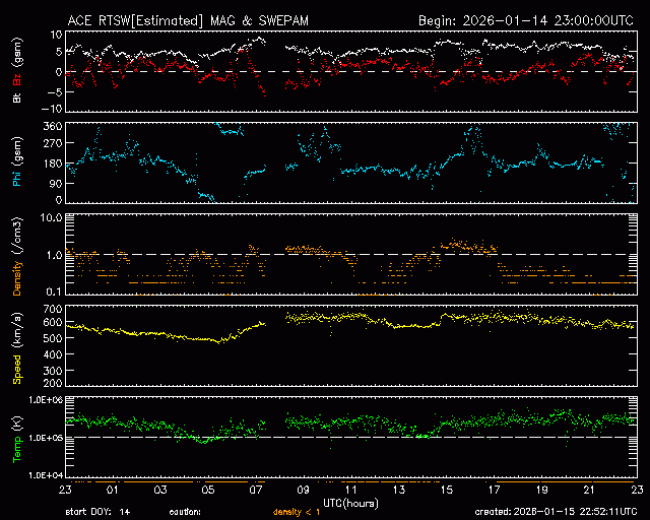Click the orange "density < 1" caution legend
The image size is (650, 520).
[296, 512]
